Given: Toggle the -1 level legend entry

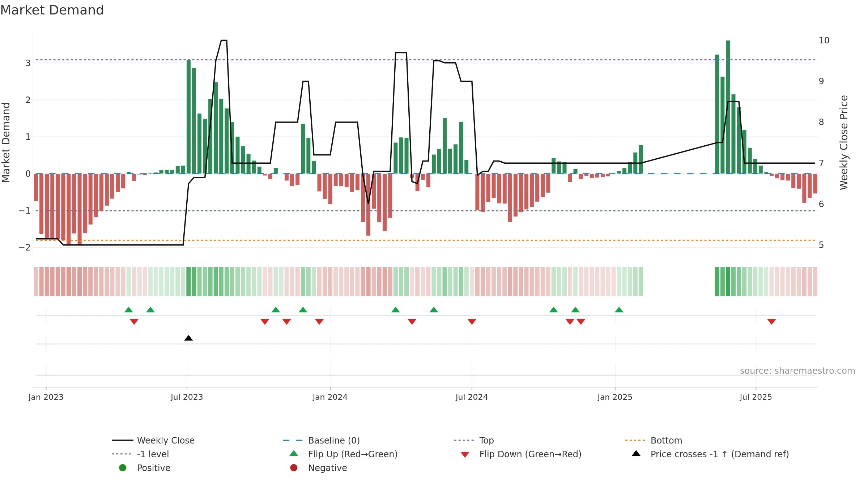Looking at the screenshot, I should [140, 454].
